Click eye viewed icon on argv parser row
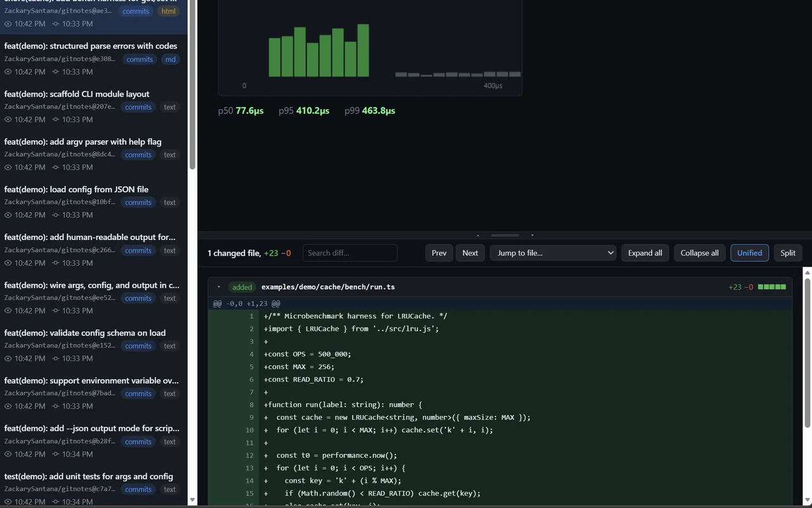This screenshot has width=812, height=508. [x=8, y=168]
